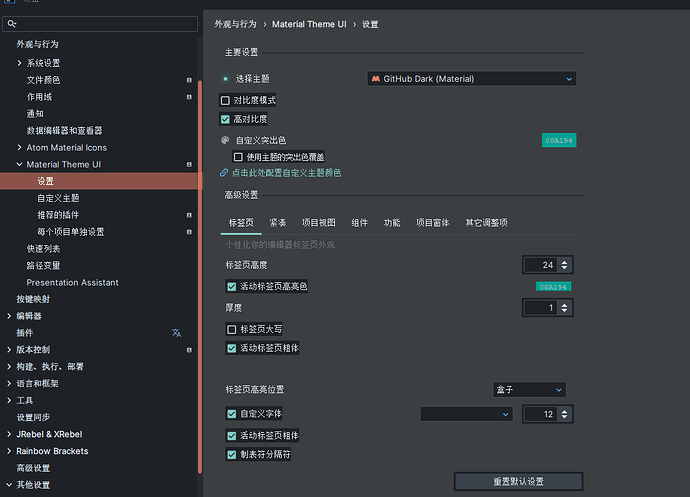Click translate icon beside 插件

[x=176, y=333]
